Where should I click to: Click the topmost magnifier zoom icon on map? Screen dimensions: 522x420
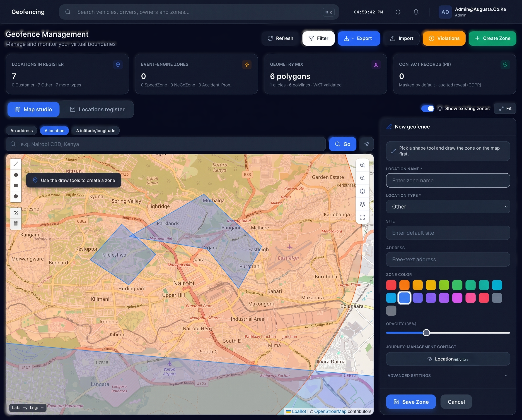[362, 165]
